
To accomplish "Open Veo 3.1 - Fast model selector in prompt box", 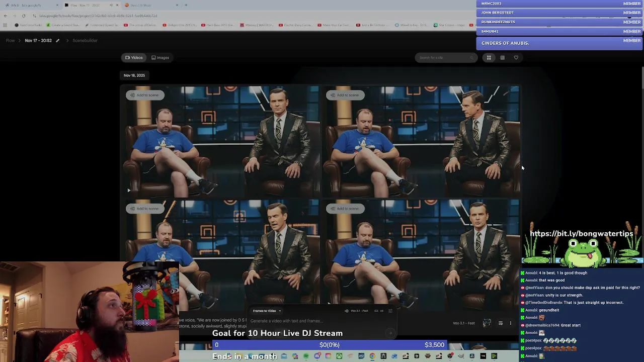I will click(357, 311).
